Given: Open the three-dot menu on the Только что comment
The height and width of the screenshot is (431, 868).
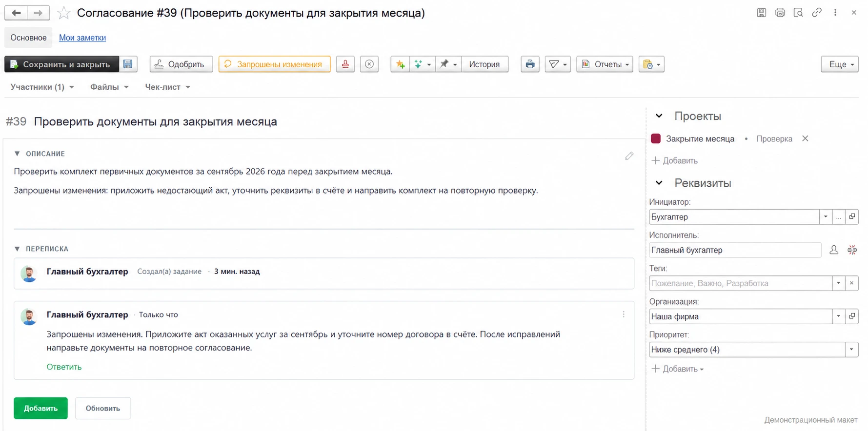Looking at the screenshot, I should click(624, 314).
